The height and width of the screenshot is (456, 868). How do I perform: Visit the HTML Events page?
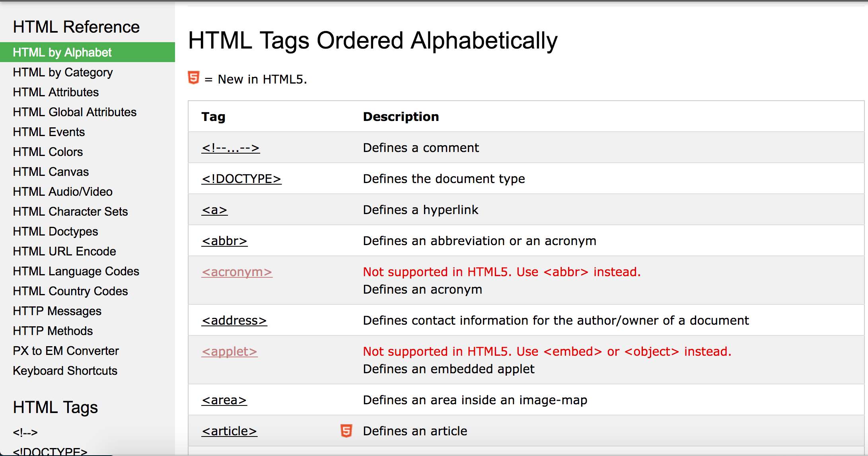coord(49,132)
